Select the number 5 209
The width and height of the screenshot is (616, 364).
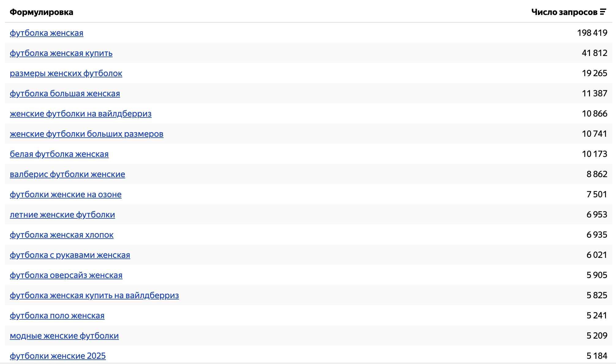[597, 336]
